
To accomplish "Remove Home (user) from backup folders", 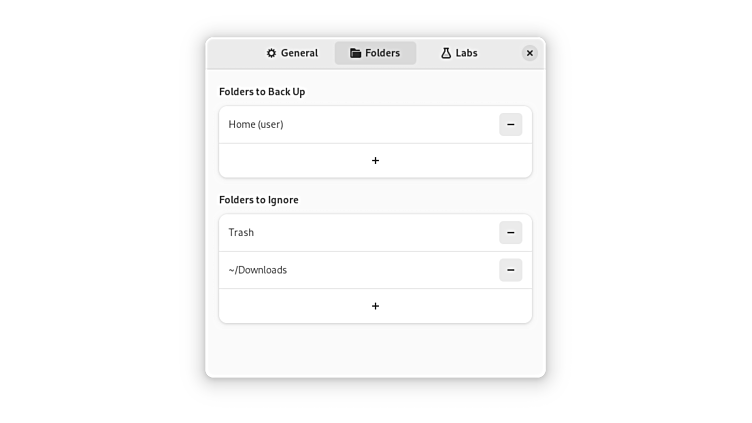I will (510, 125).
